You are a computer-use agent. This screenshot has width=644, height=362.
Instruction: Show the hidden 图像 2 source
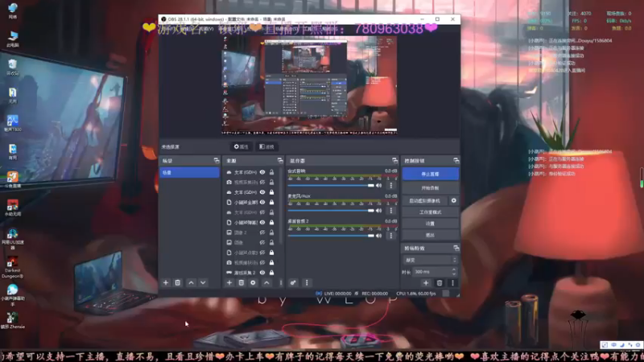tap(262, 232)
